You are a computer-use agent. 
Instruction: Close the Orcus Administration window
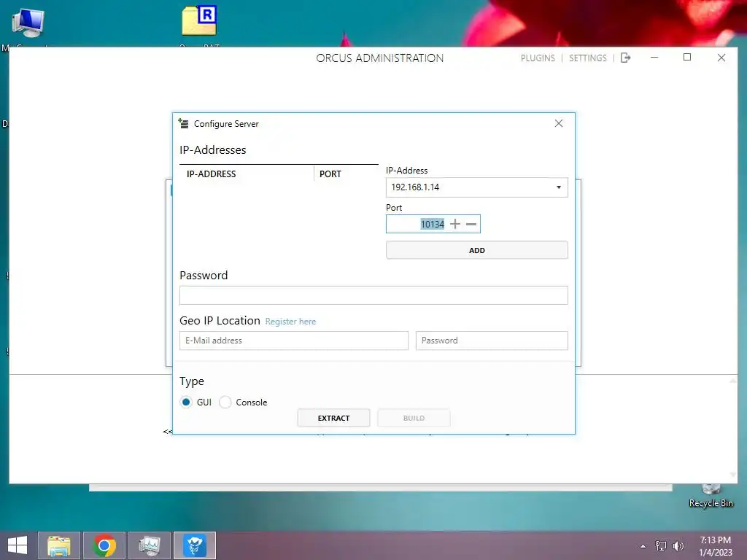click(721, 58)
